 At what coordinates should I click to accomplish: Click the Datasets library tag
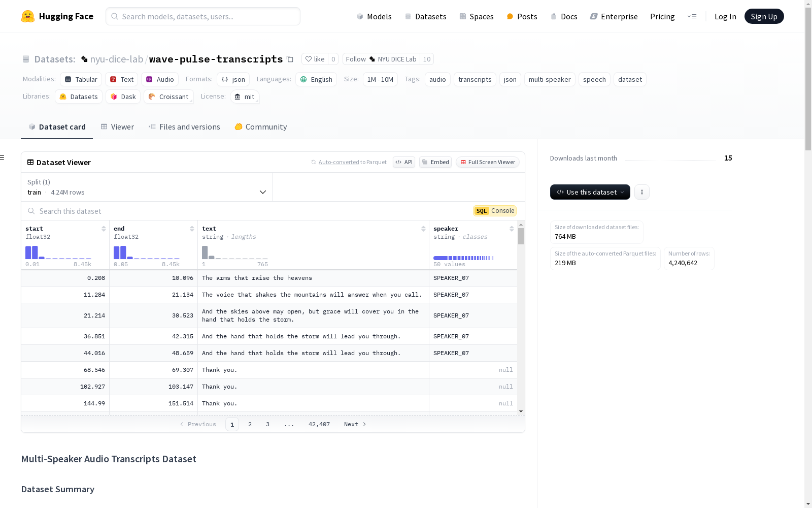coord(79,97)
